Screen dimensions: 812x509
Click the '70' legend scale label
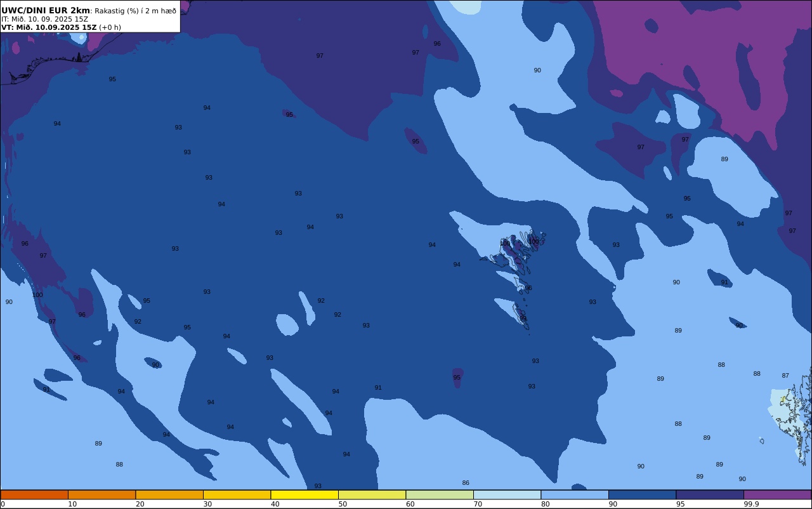(x=478, y=504)
